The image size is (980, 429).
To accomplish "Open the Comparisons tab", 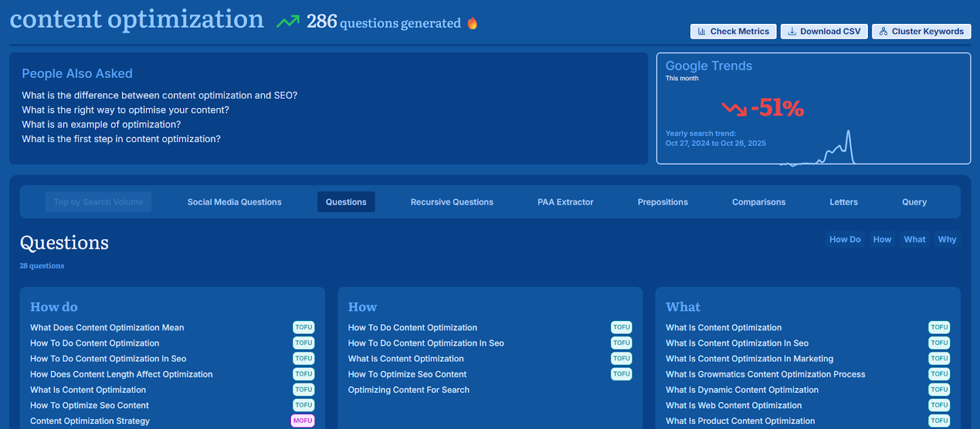I will 758,202.
